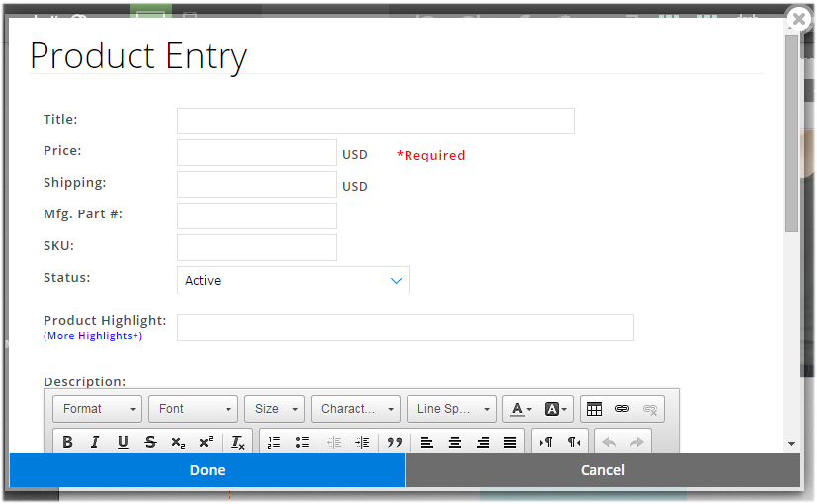Click the Done button
817x504 pixels.
click(208, 470)
